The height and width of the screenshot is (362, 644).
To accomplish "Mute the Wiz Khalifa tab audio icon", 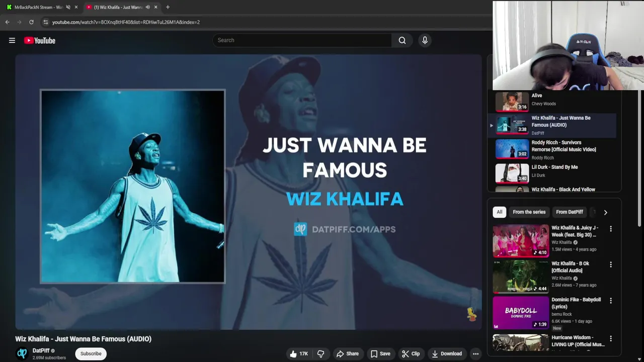I will (147, 7).
